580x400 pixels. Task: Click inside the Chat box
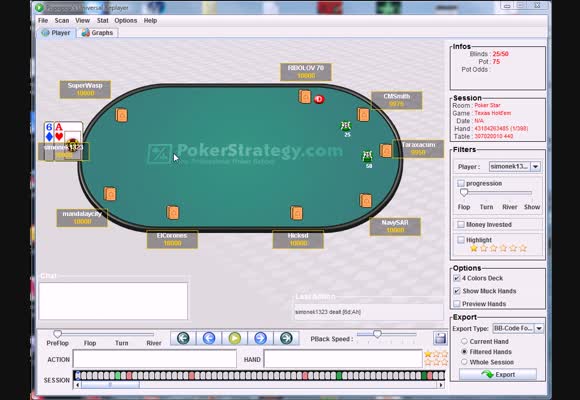pyautogui.click(x=113, y=301)
